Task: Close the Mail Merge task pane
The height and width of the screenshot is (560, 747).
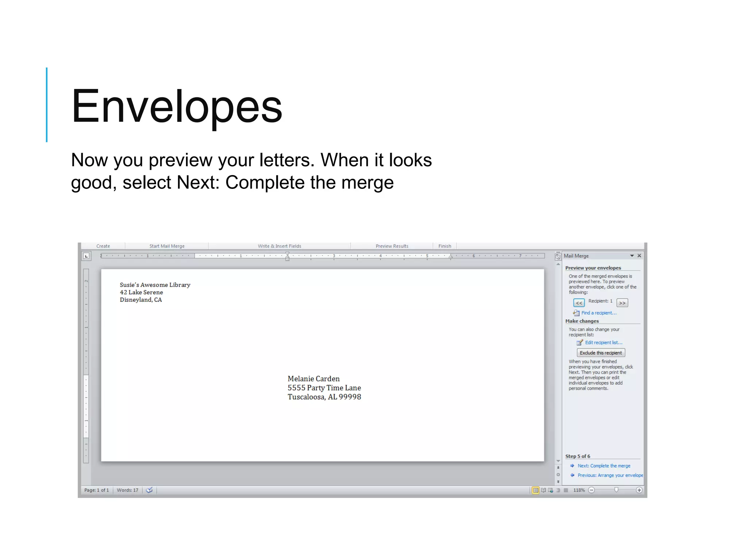Action: [639, 256]
